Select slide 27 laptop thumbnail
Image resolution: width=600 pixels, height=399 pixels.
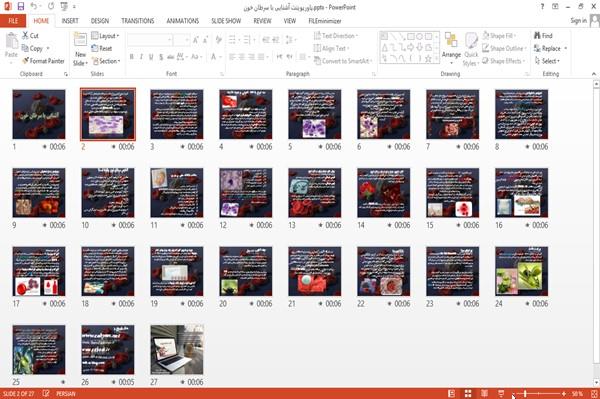point(177,350)
